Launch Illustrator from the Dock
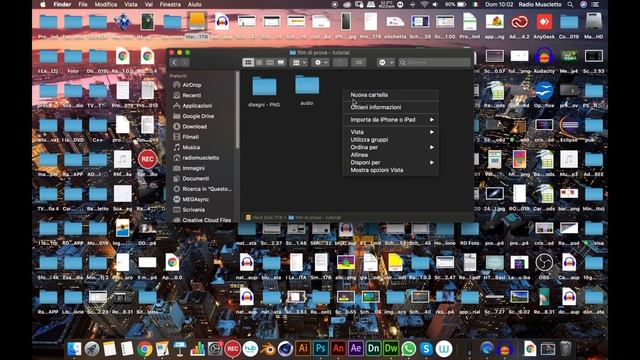Screen dimensions: 640x360 coord(303,349)
